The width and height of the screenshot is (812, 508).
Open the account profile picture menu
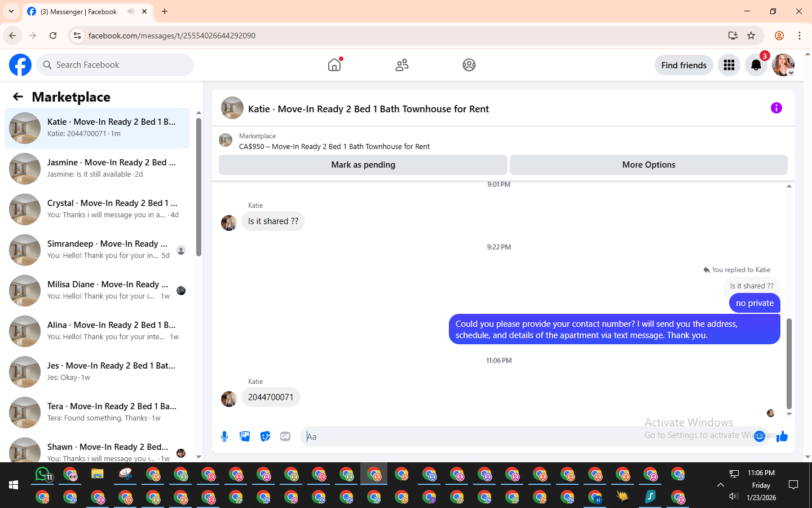click(783, 65)
